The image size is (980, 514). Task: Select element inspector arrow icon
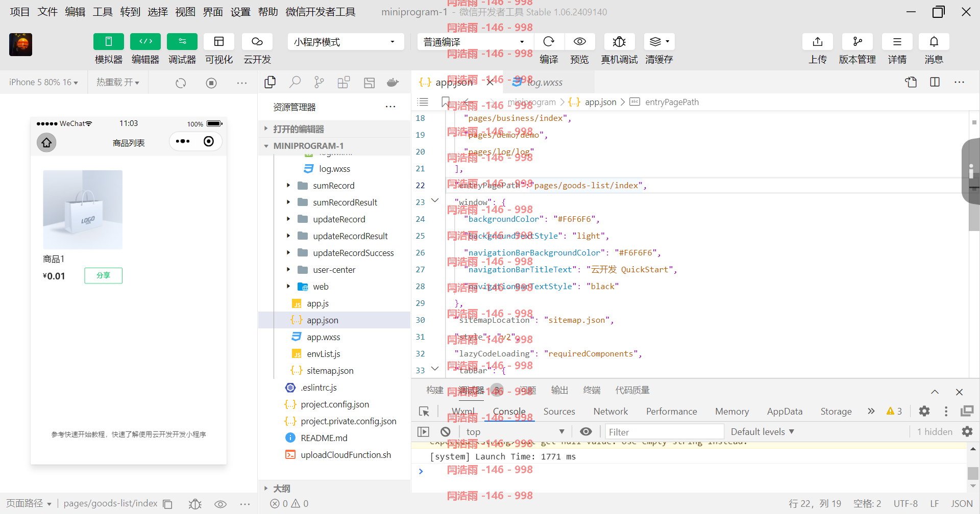424,412
